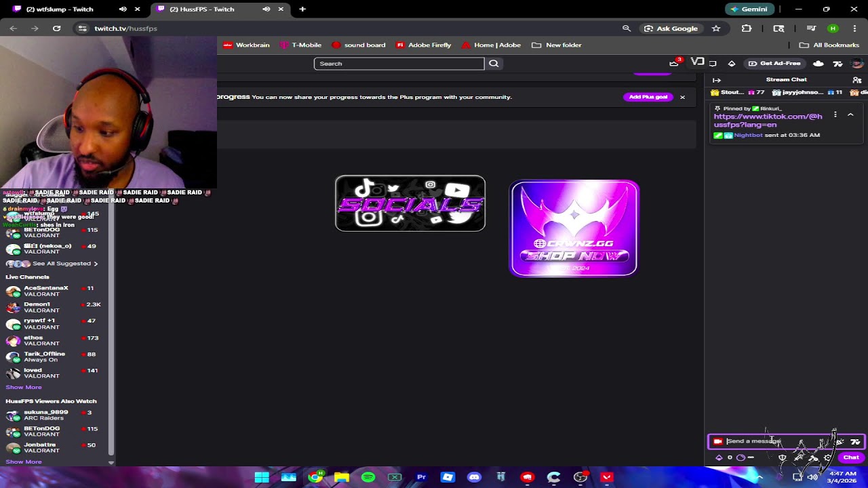Collapse the pinned chat message

coord(850,115)
